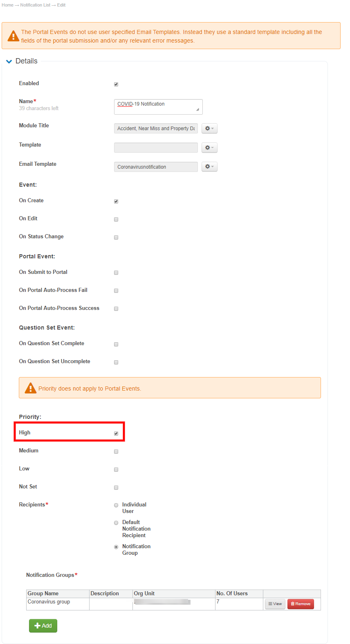350x644 pixels.
Task: Open Notification List breadcrumb
Action: [x=35, y=5]
